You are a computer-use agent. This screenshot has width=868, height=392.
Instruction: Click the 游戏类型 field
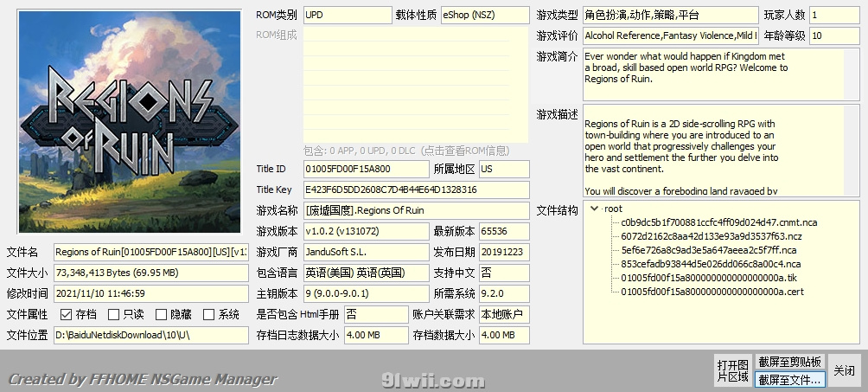(671, 15)
